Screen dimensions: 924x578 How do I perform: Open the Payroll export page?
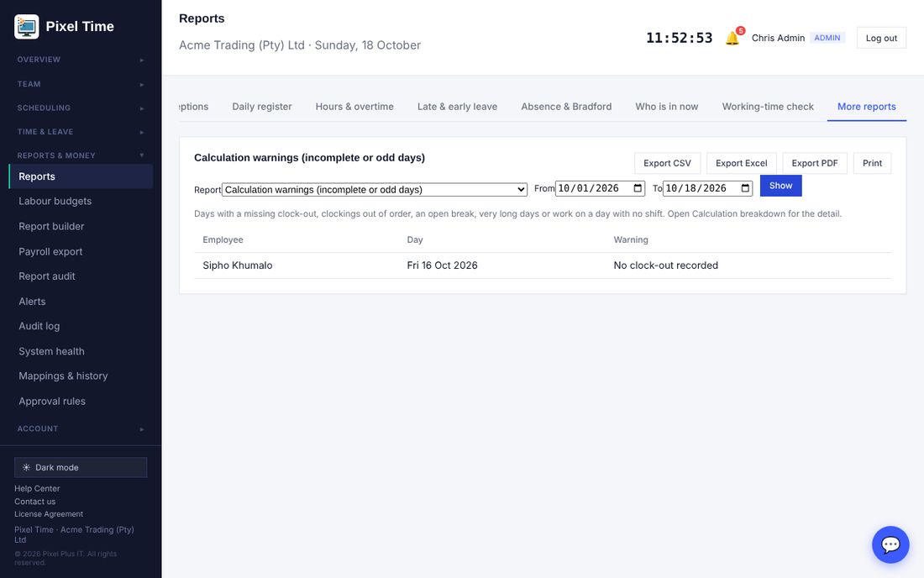(81, 251)
